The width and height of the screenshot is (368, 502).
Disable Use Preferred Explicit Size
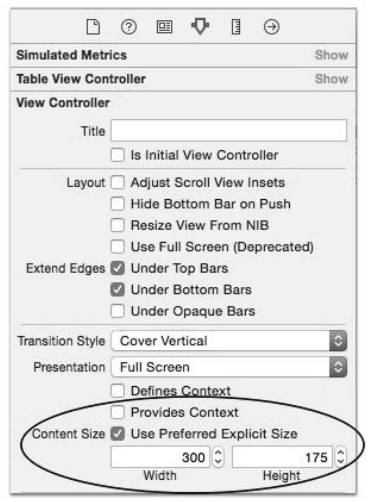[x=118, y=434]
